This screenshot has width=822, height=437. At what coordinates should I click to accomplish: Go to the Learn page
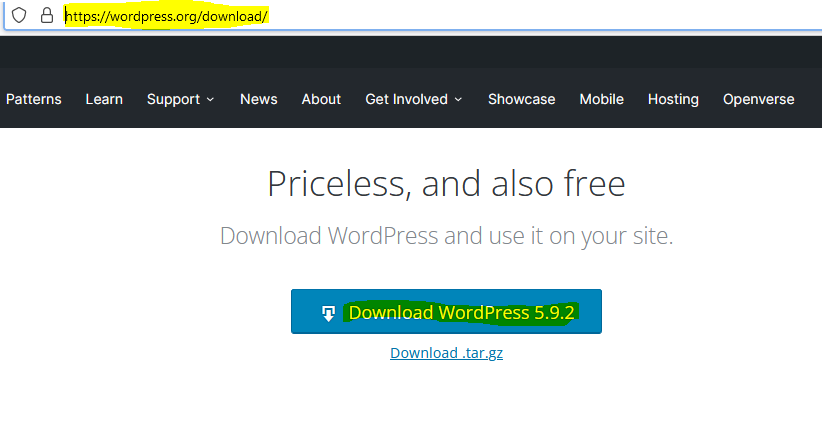coord(104,99)
